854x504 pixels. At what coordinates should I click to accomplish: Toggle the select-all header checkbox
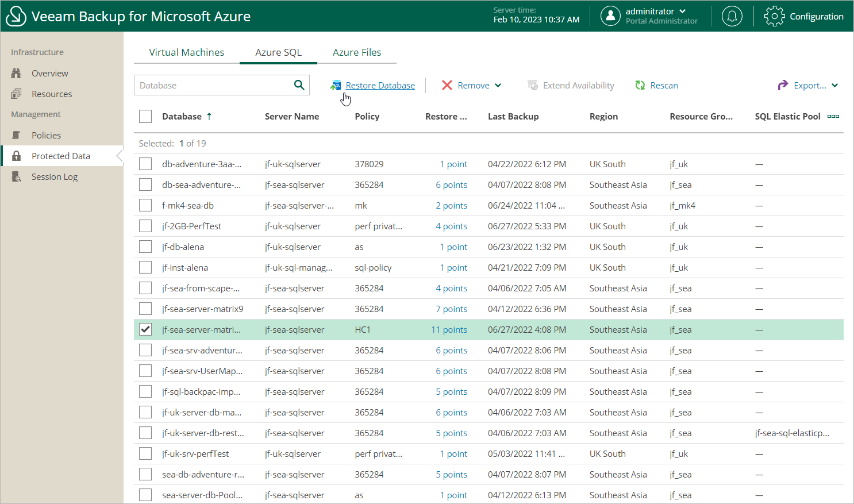point(145,117)
